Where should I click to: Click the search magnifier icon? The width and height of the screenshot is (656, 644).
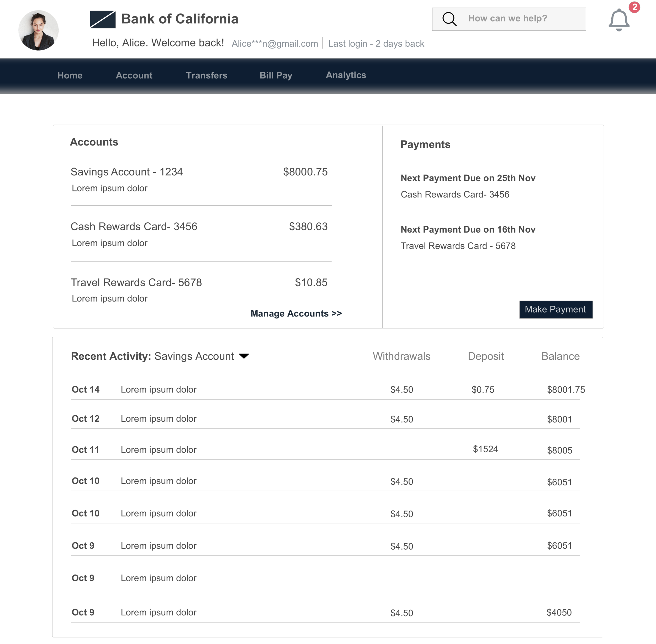[449, 19]
